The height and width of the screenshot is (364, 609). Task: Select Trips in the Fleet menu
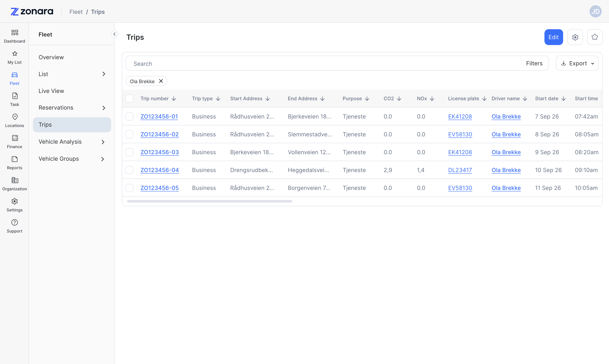(x=72, y=125)
